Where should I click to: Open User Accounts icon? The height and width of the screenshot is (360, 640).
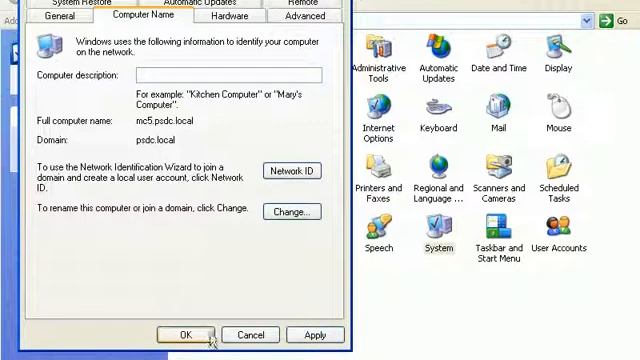click(x=558, y=234)
